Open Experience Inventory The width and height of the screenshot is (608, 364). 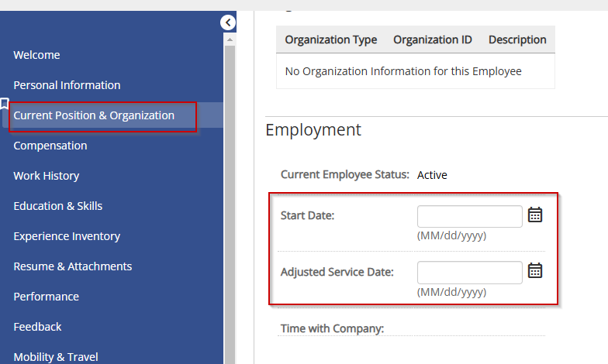(67, 236)
